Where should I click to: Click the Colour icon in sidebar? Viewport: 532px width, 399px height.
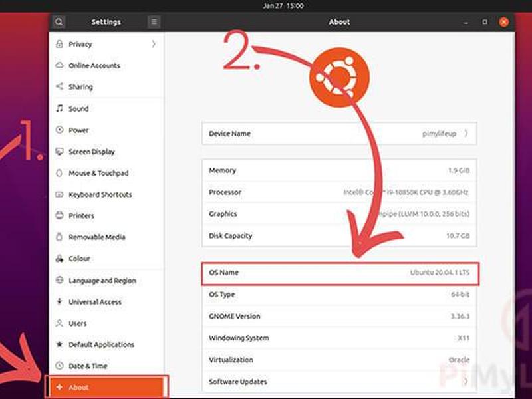click(59, 259)
